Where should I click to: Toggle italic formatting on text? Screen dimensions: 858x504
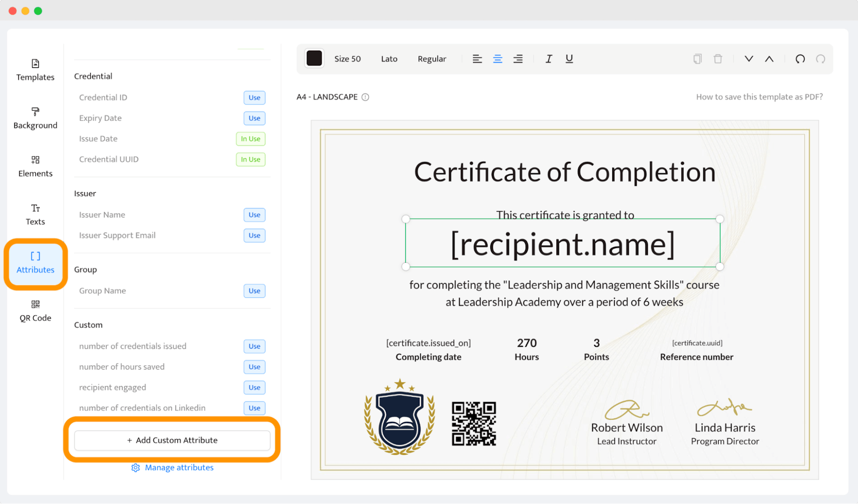click(549, 58)
